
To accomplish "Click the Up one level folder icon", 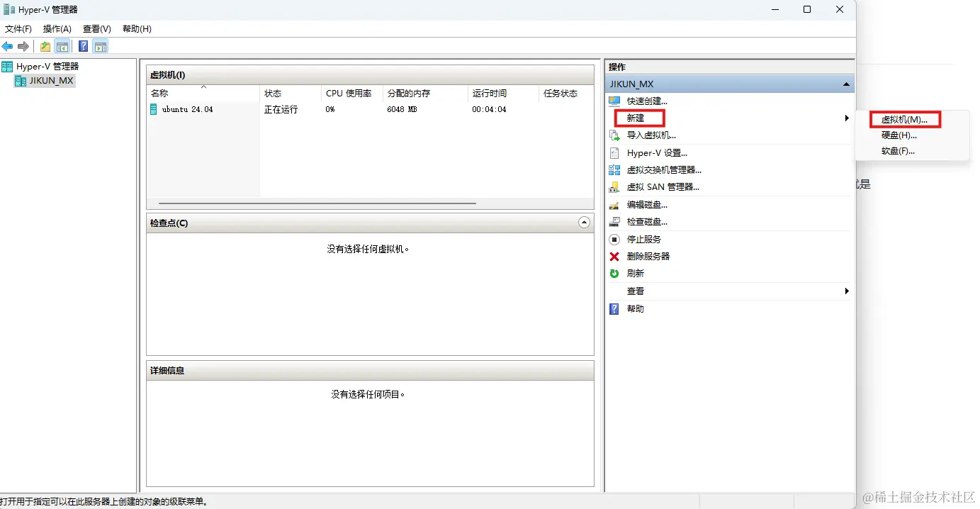I will 45,46.
